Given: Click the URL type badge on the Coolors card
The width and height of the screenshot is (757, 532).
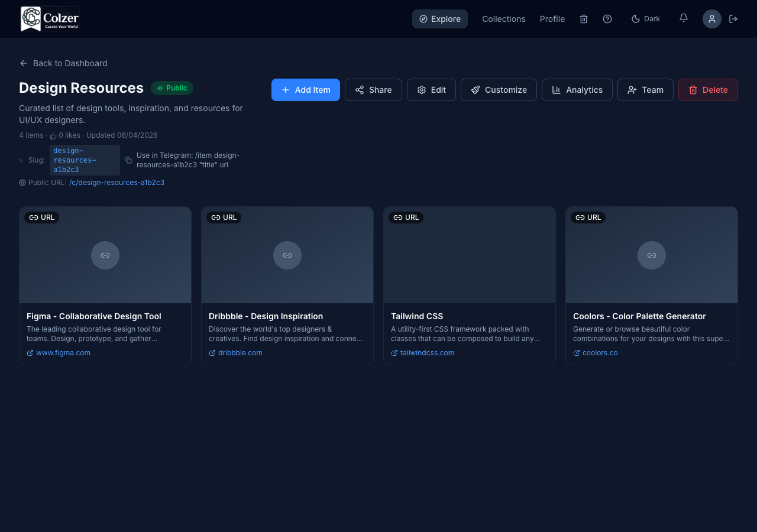Looking at the screenshot, I should (x=588, y=217).
